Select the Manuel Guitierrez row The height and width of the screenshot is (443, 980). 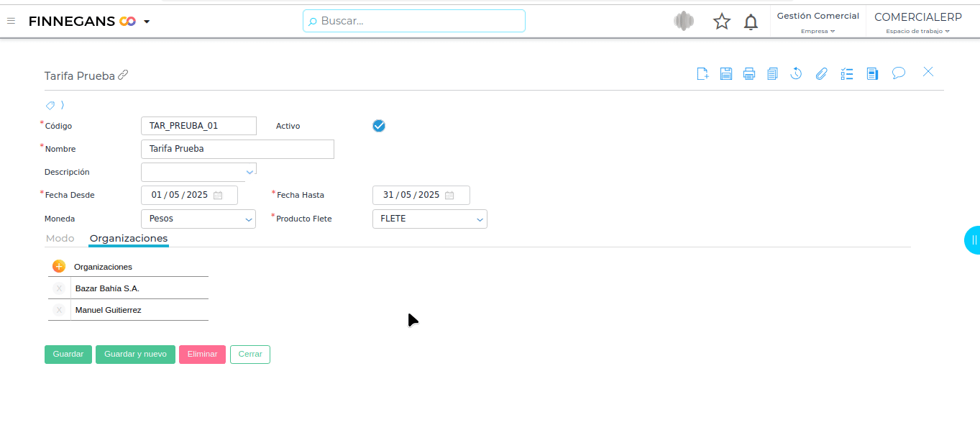point(128,310)
